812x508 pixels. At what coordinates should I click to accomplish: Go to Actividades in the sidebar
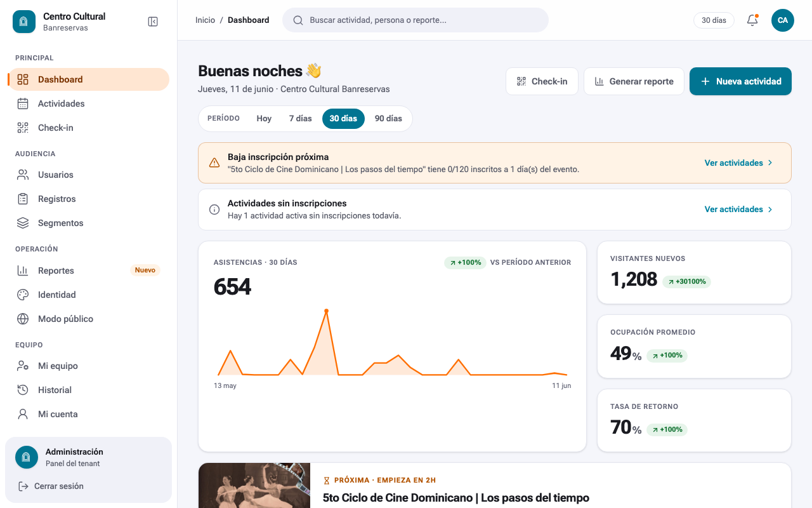[x=89, y=104]
